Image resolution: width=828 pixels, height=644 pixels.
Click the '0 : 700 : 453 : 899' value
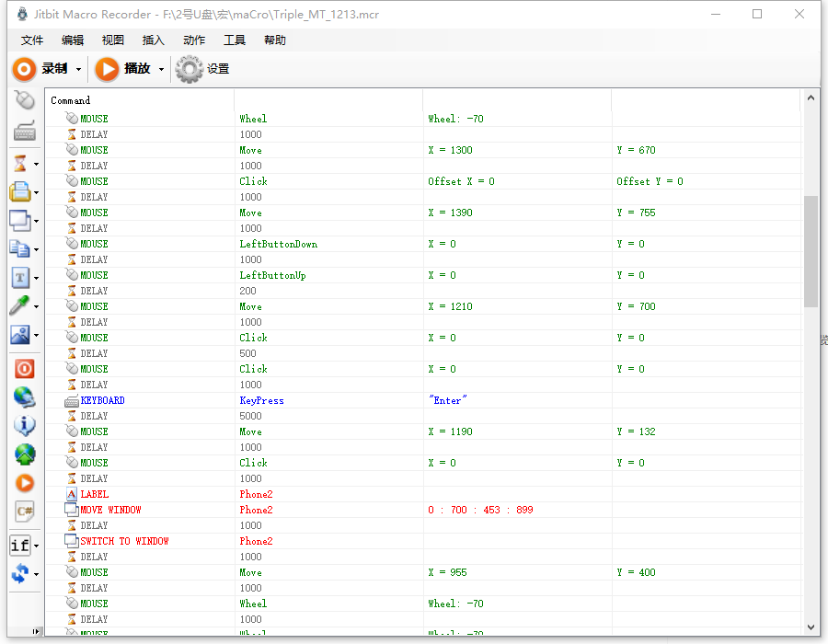(x=480, y=510)
